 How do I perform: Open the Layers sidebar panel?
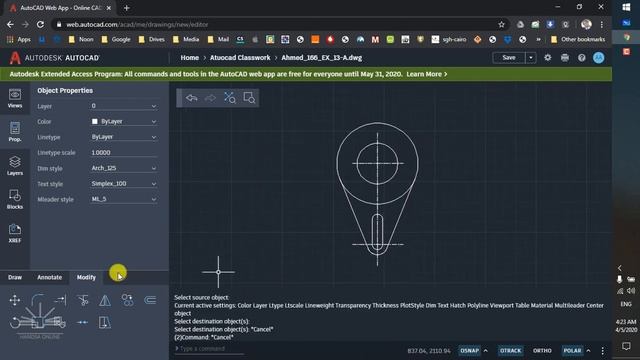point(15,166)
